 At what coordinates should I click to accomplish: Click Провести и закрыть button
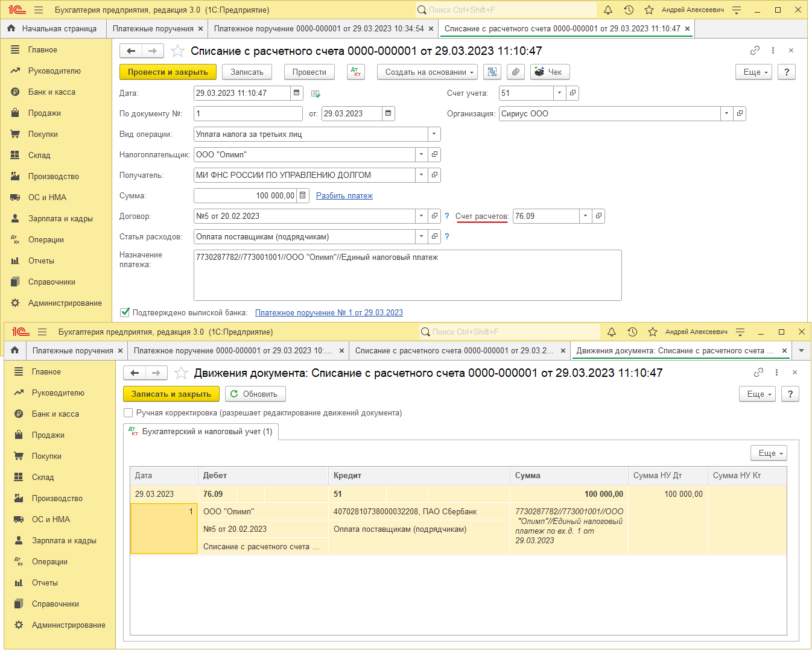coord(168,72)
